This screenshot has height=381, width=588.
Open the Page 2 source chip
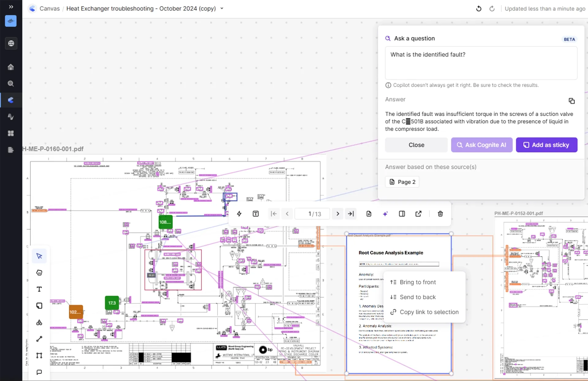(x=402, y=182)
